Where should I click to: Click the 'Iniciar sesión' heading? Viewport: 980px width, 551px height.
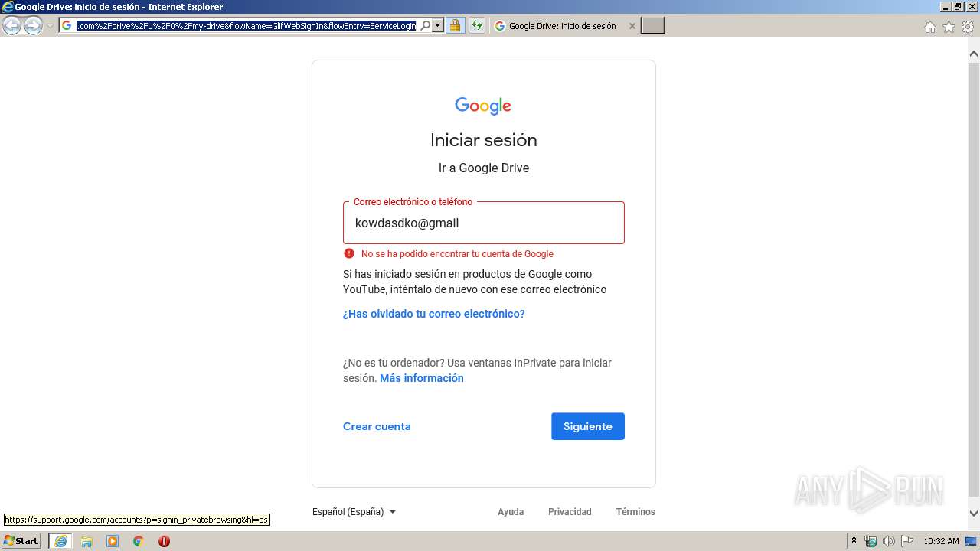click(x=484, y=140)
